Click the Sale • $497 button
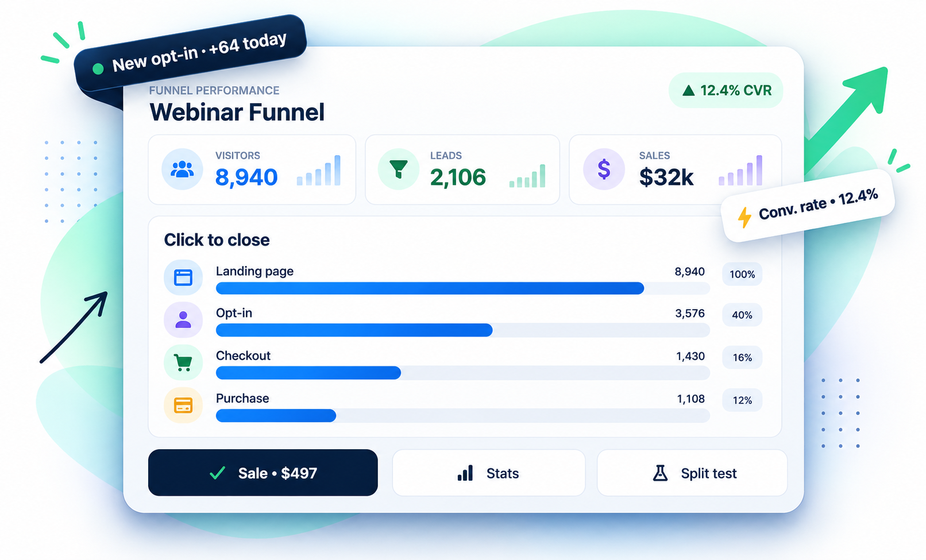926x560 pixels. pyautogui.click(x=263, y=473)
